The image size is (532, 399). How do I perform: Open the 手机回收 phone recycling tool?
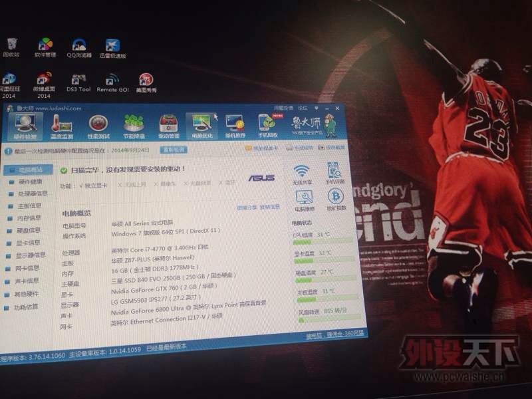tap(268, 126)
